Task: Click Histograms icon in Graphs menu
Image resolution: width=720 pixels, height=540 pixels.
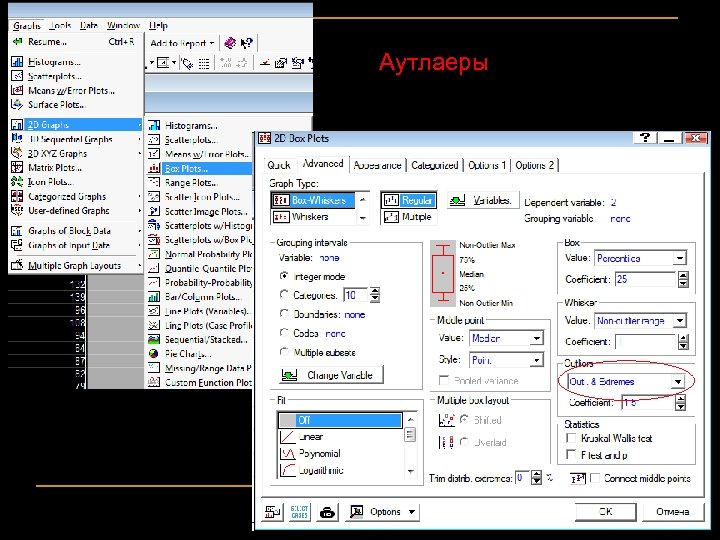Action: click(x=17, y=62)
